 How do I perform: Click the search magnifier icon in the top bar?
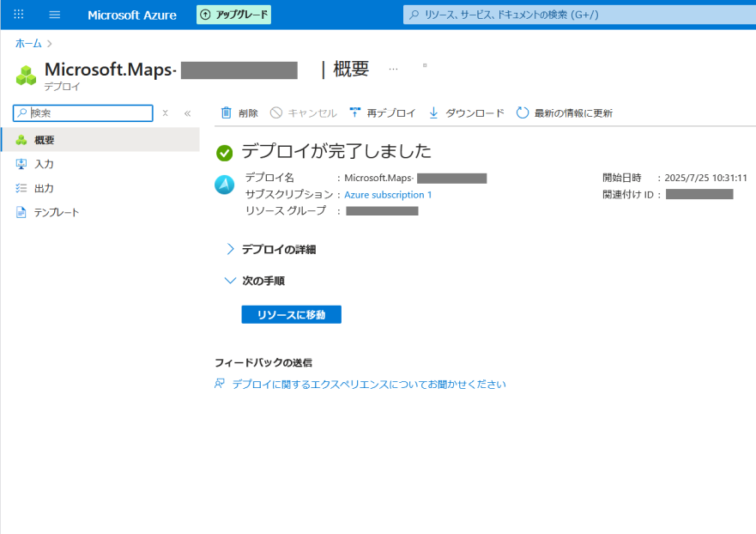point(414,15)
